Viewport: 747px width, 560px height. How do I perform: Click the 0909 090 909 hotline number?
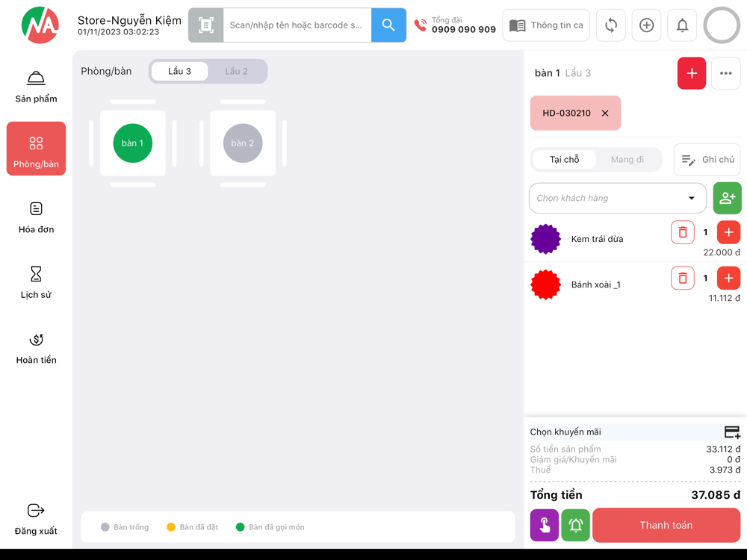(464, 30)
